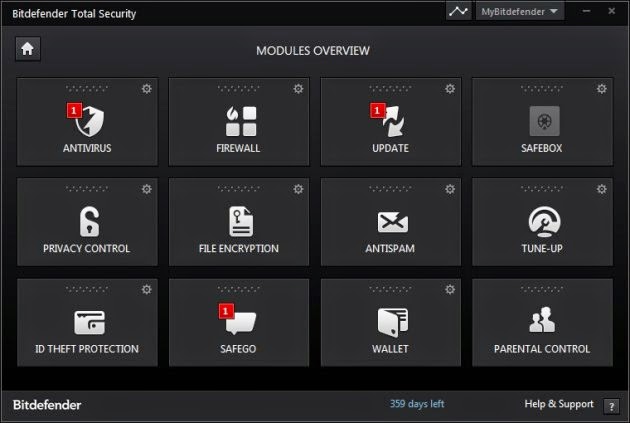Open the ID Theft Protection card icon
Screen dimensions: 630x423
(89, 322)
